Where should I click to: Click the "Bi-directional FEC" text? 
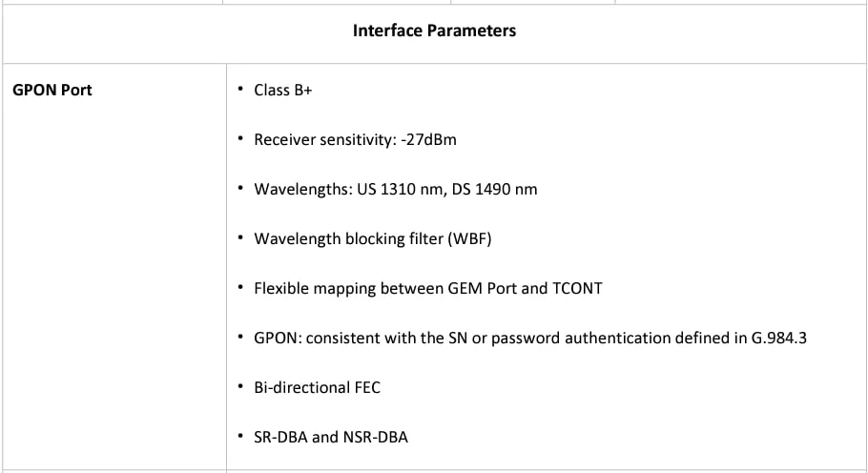[317, 387]
